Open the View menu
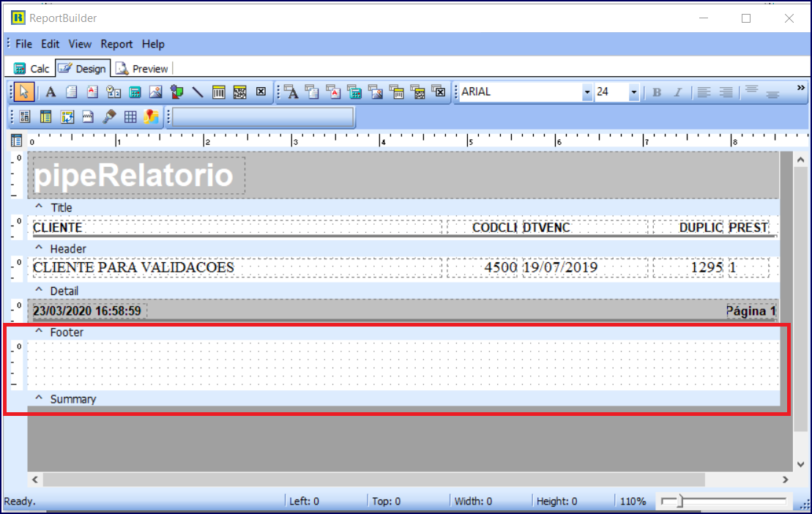Screen dimensions: 812x514 (80, 44)
